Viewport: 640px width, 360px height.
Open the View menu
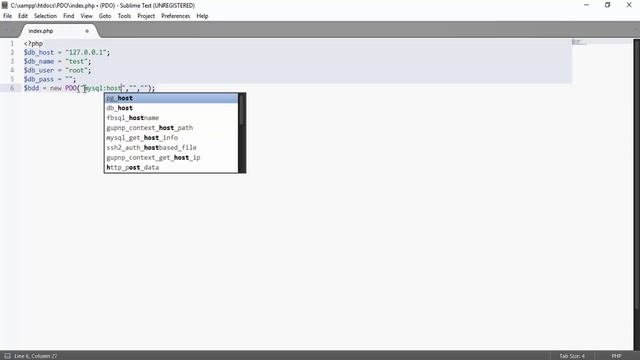87,16
